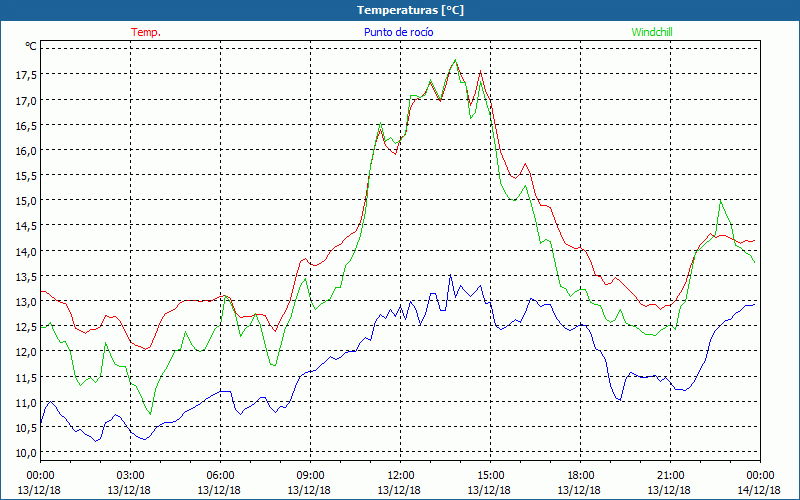Click the 13/12/18 date under 18:00

tap(579, 490)
